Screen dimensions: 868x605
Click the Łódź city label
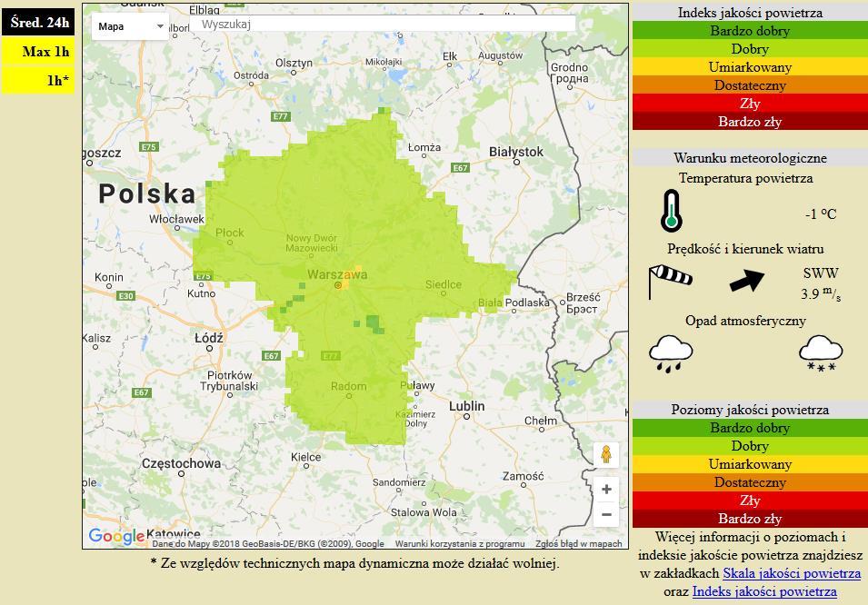point(209,338)
